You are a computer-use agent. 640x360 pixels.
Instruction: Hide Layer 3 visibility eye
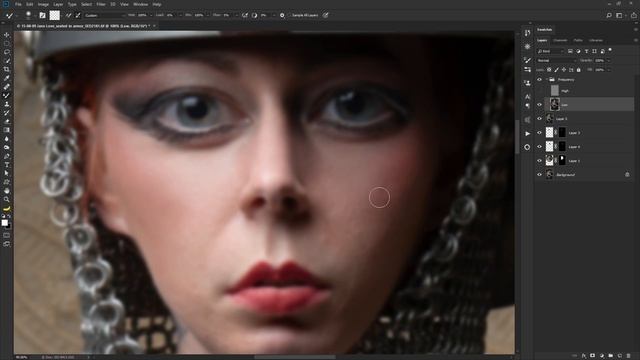pos(539,133)
